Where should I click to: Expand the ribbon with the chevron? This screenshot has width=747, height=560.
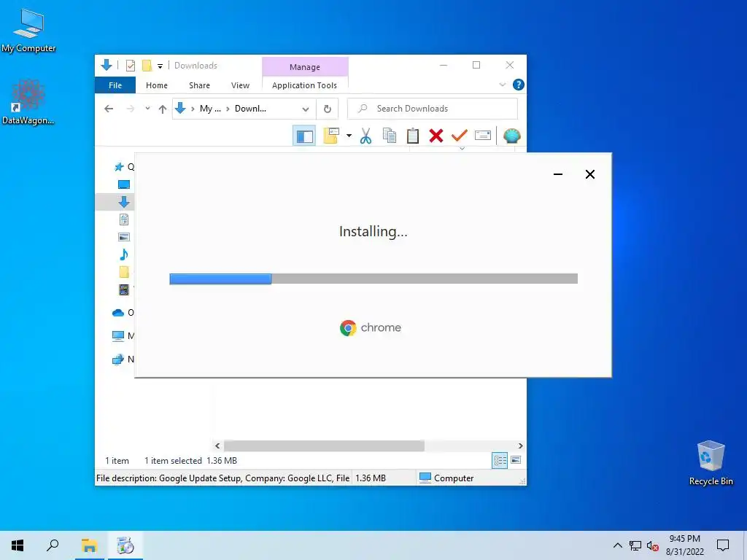[x=502, y=85]
